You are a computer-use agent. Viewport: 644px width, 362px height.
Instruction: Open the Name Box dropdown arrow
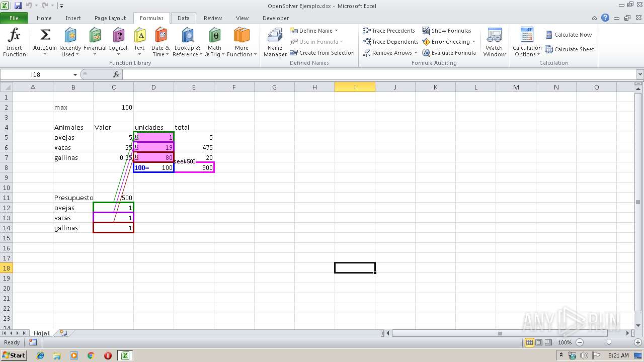click(75, 74)
